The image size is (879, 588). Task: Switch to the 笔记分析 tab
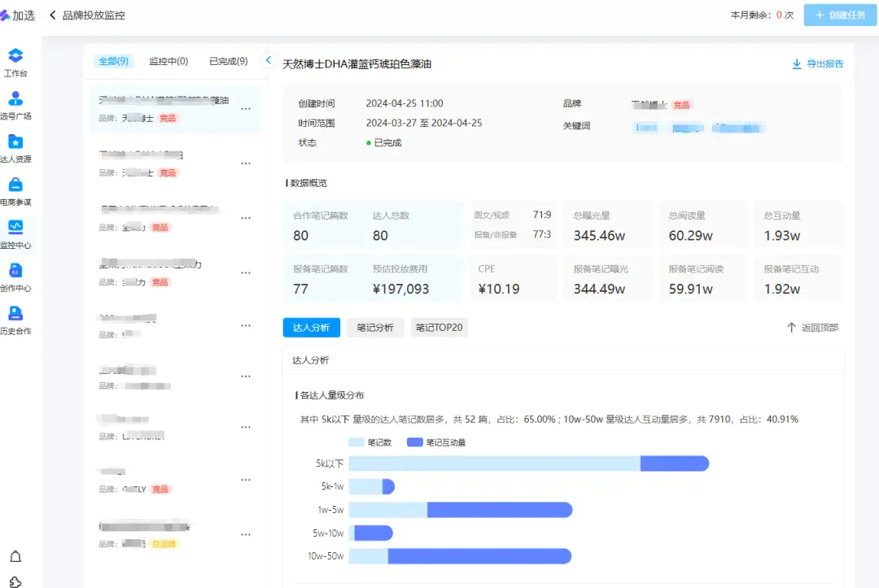click(x=375, y=328)
